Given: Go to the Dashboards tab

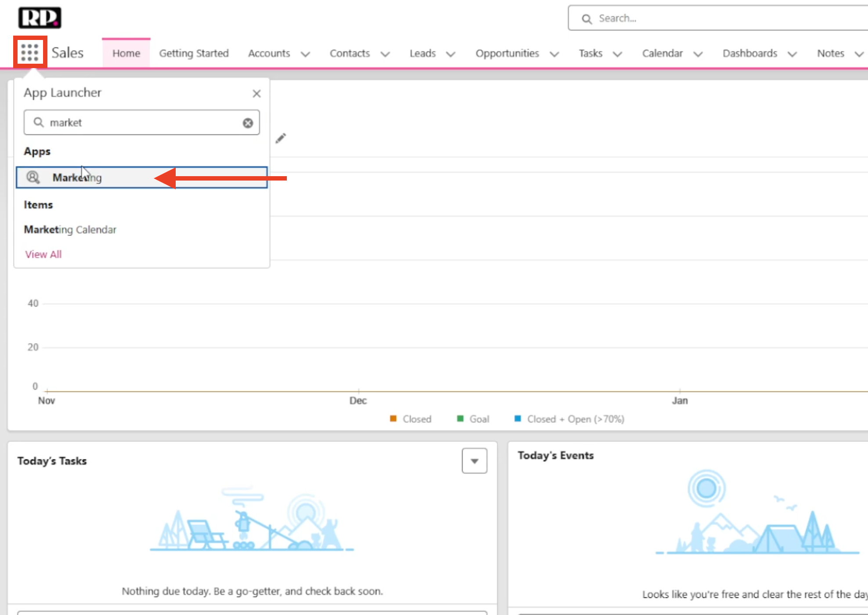Looking at the screenshot, I should [749, 53].
